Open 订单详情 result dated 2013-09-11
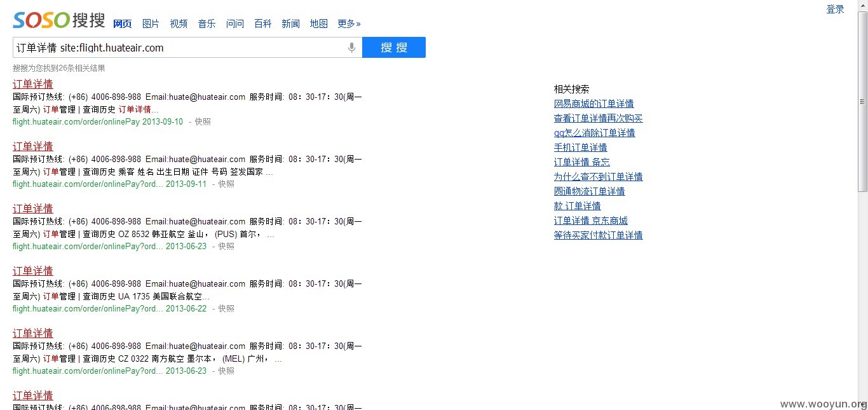868x410 pixels. (33, 146)
